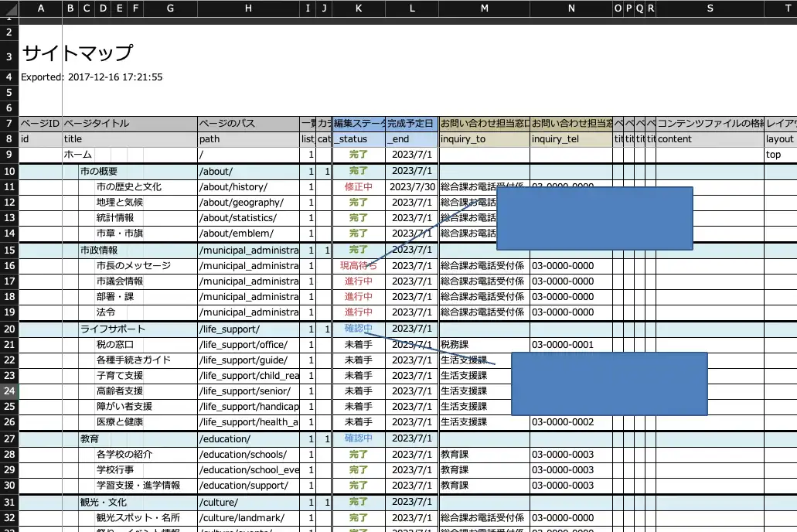Screen dimensions: 797x532
Task: Click the lower blue rectangle shape
Action: (609, 383)
